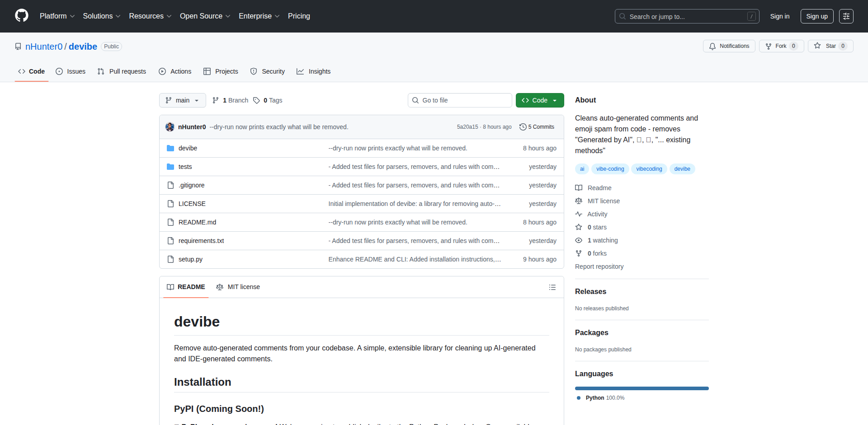
Task: Open the setup.py file name
Action: click(190, 259)
